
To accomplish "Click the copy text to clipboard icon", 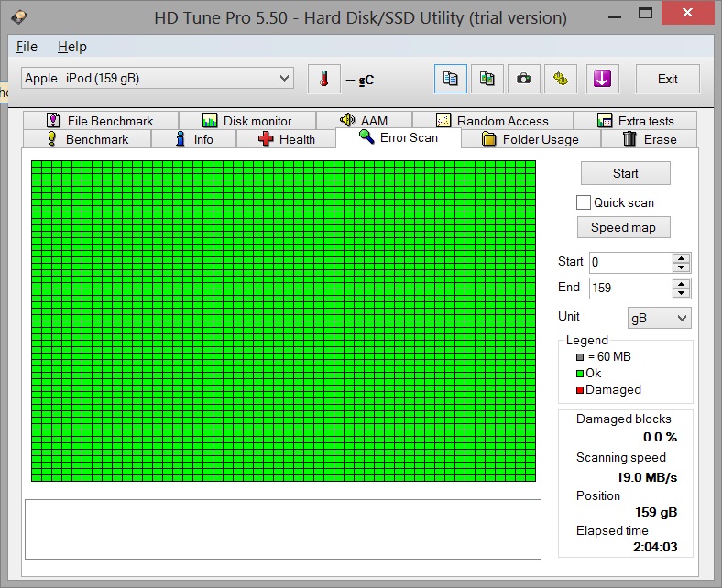I will 450,79.
